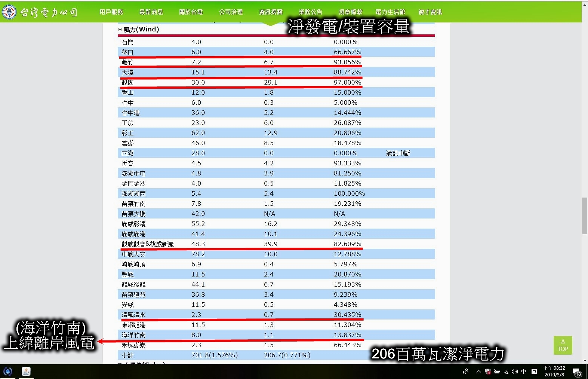
Task: Select the 鹿威鹿港 row name
Action: [x=133, y=234]
